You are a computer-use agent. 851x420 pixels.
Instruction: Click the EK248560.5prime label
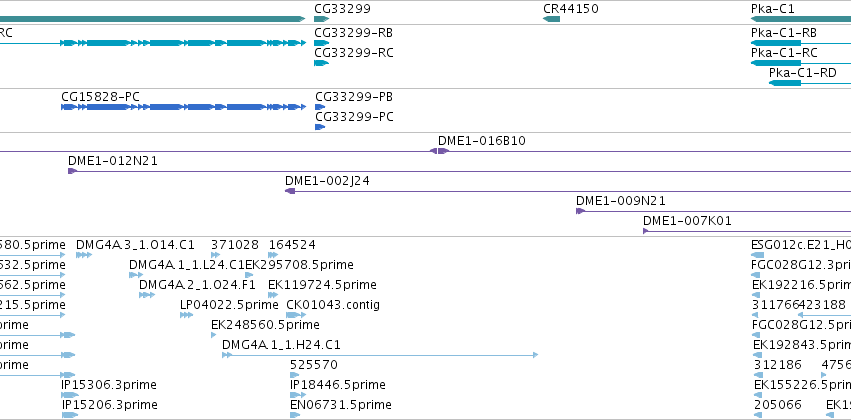click(x=265, y=325)
